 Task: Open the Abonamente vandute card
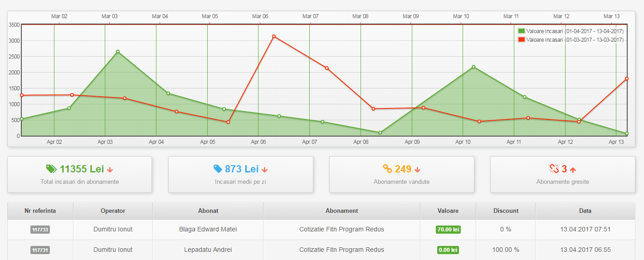401,175
